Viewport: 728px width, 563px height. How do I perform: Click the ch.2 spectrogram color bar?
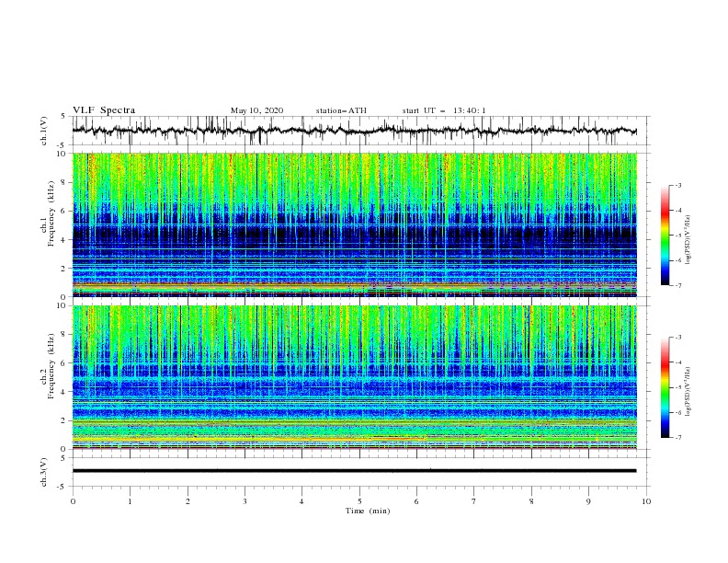(x=665, y=387)
